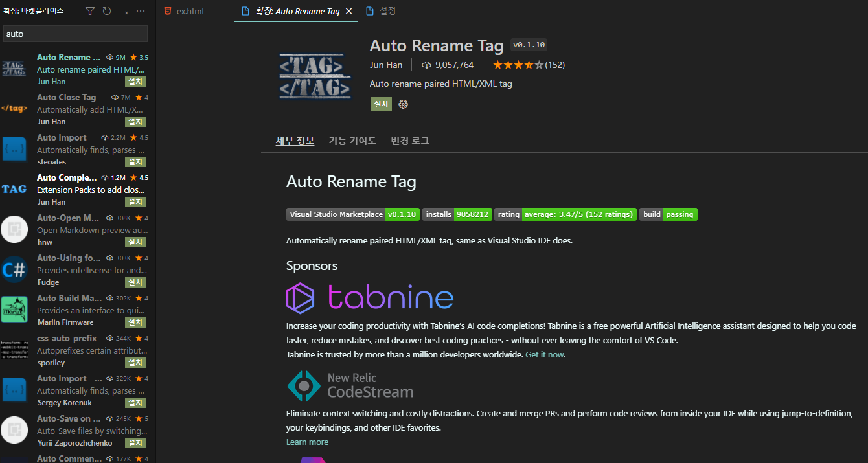The height and width of the screenshot is (463, 868).
Task: Open Auto Build Marlin extension entry
Action: point(78,310)
